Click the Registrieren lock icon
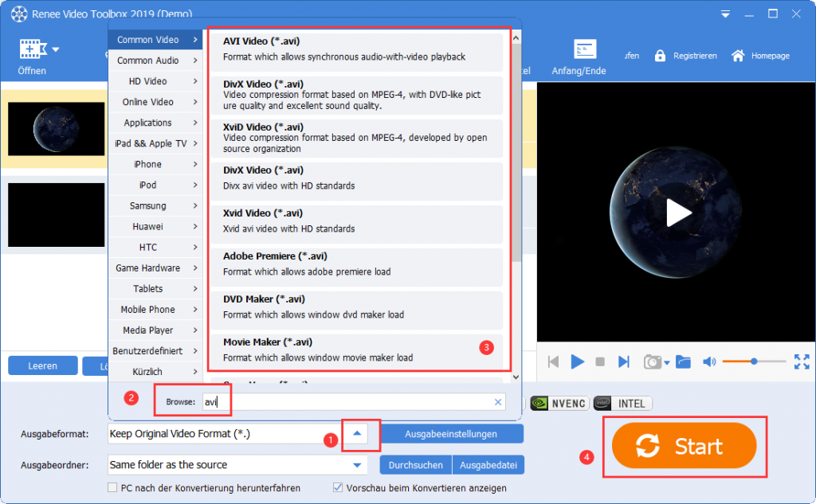This screenshot has width=816, height=504. 660,56
